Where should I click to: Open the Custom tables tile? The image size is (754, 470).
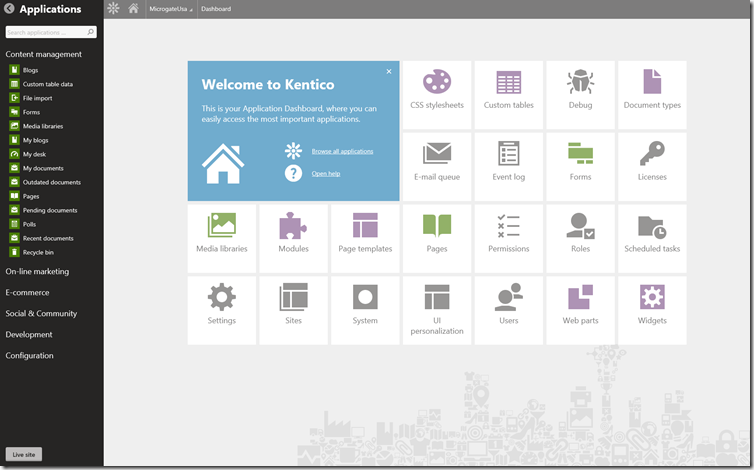click(x=508, y=95)
